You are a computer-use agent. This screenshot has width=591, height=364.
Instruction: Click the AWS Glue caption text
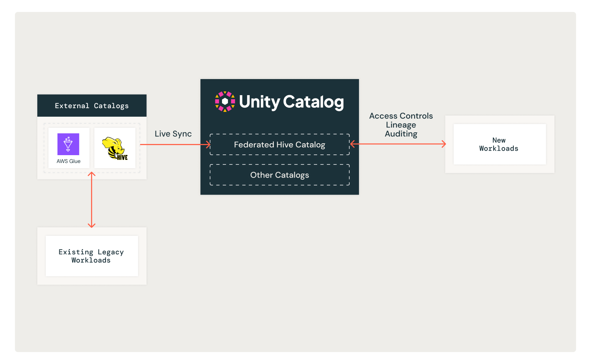click(69, 161)
